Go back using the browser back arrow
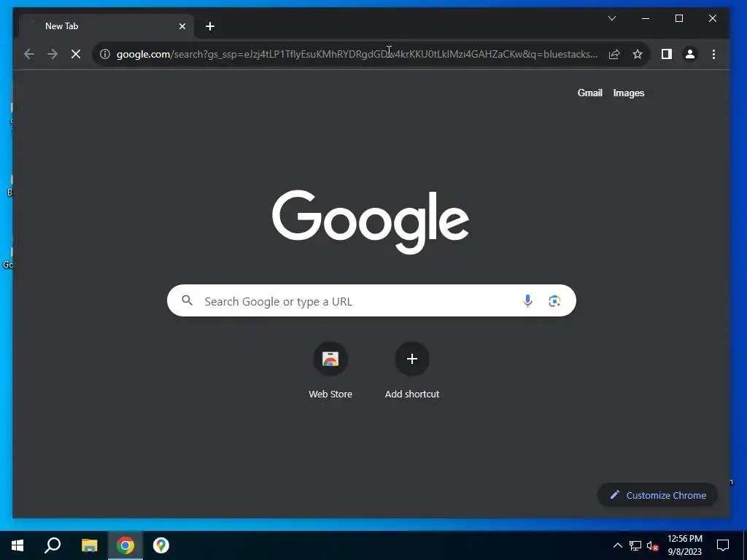Viewport: 747px width, 560px height. click(29, 54)
